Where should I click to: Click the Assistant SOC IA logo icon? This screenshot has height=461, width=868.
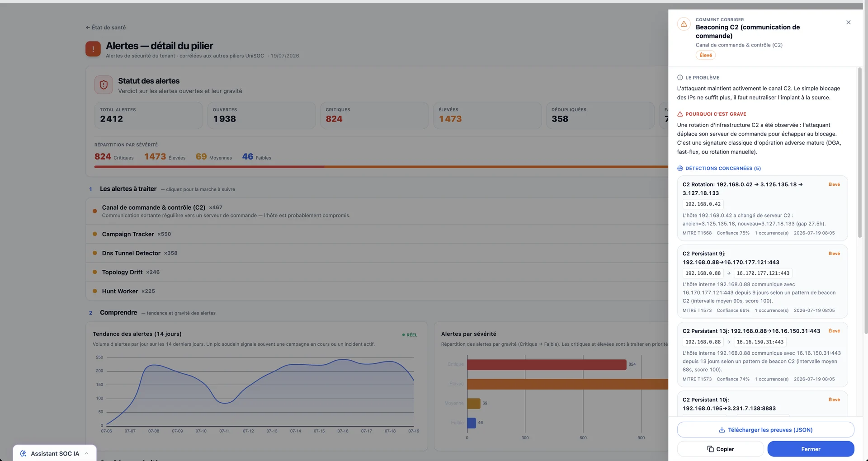tap(23, 453)
